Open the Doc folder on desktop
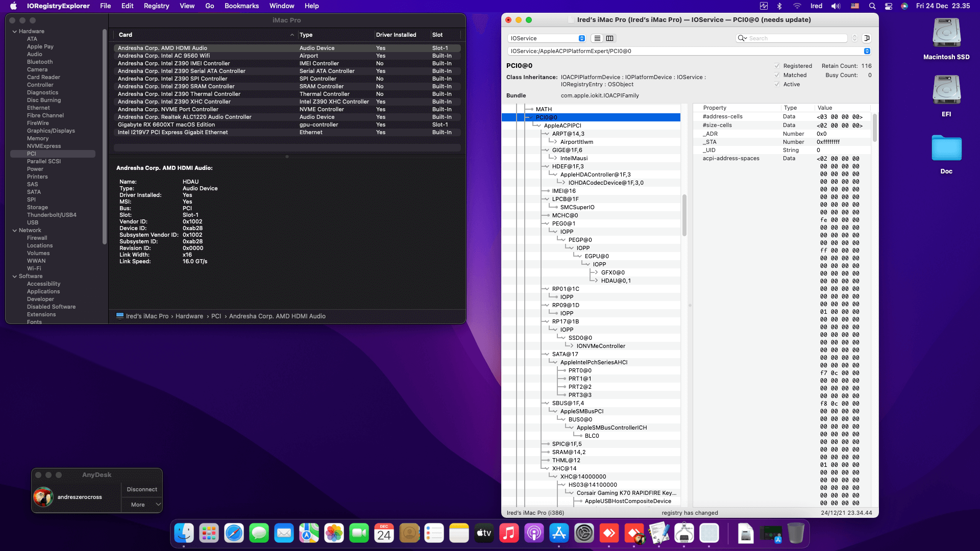Viewport: 980px width, 551px height. 946,154
